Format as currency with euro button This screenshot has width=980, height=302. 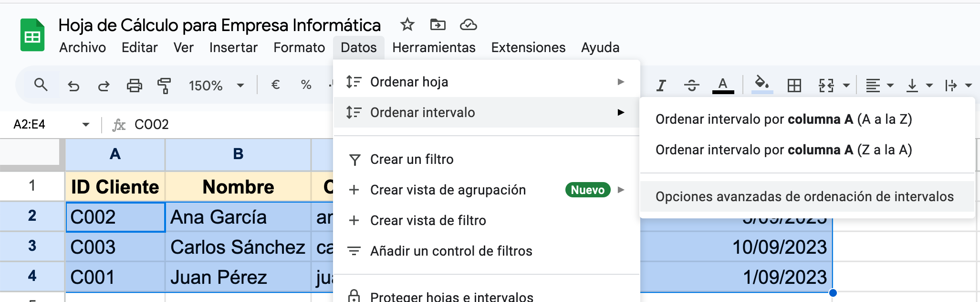pos(275,85)
